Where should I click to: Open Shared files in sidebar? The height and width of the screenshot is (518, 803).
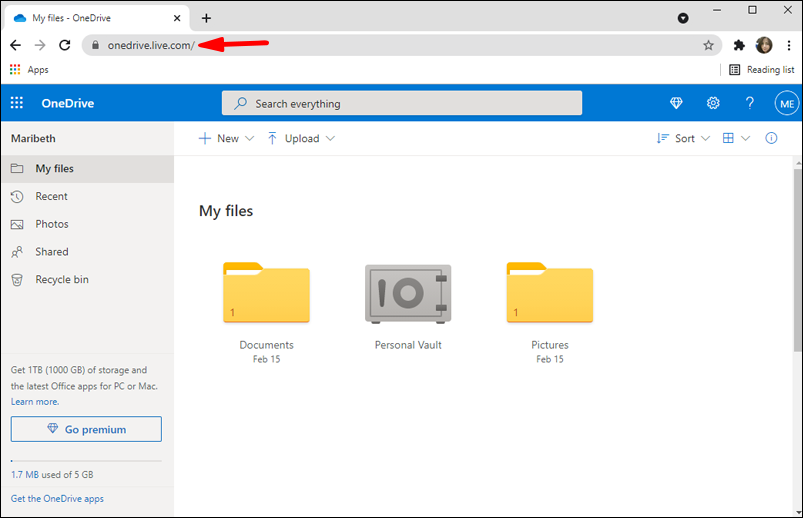pyautogui.click(x=52, y=252)
